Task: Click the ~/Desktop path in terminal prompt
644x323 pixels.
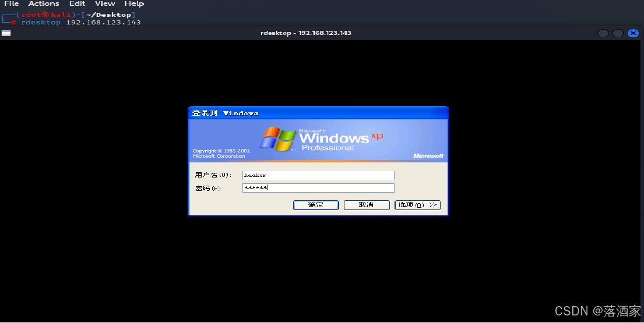Action: point(108,15)
